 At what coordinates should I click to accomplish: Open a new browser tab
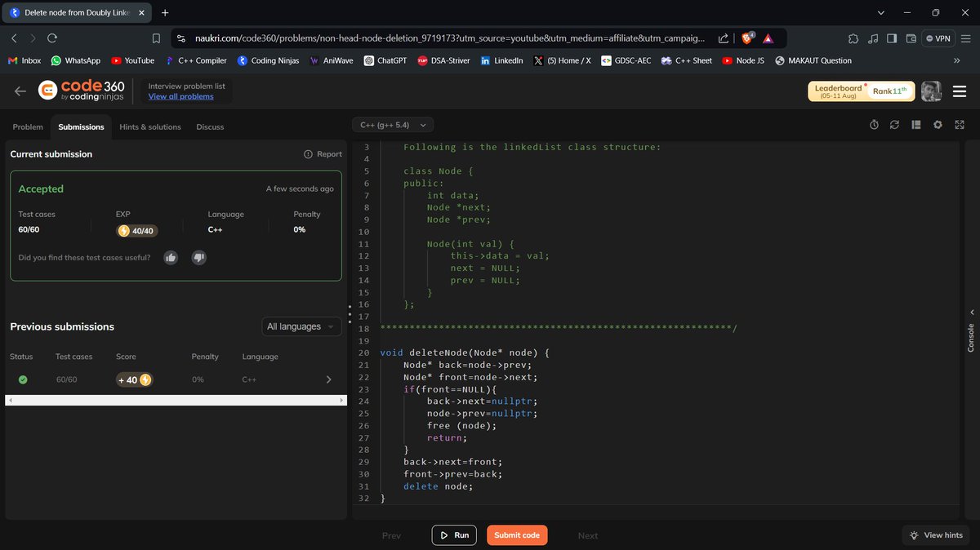pos(165,13)
